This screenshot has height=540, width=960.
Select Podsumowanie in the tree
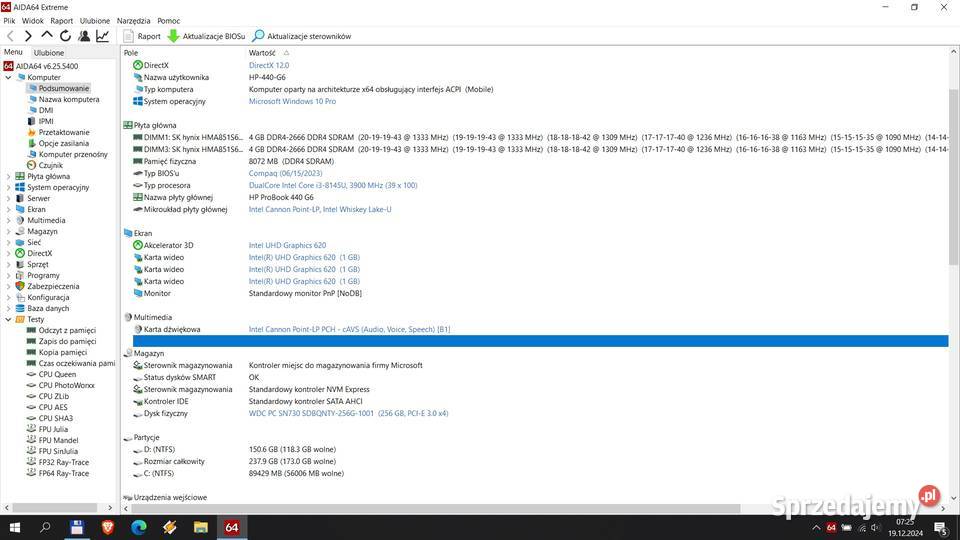click(x=64, y=88)
